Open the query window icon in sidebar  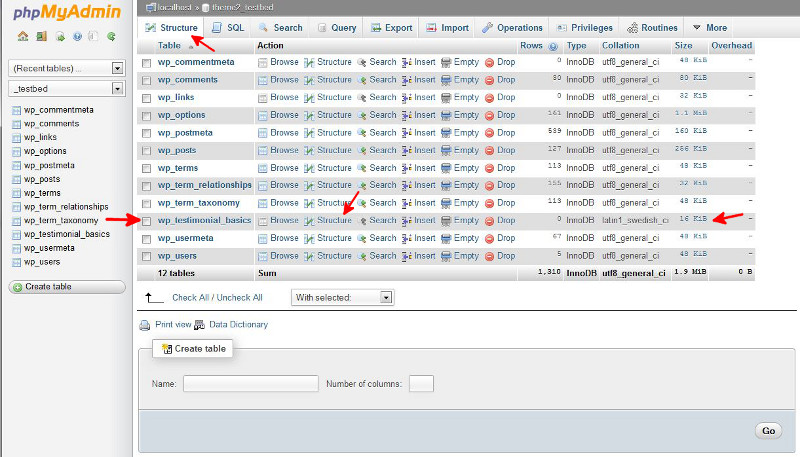click(x=60, y=36)
